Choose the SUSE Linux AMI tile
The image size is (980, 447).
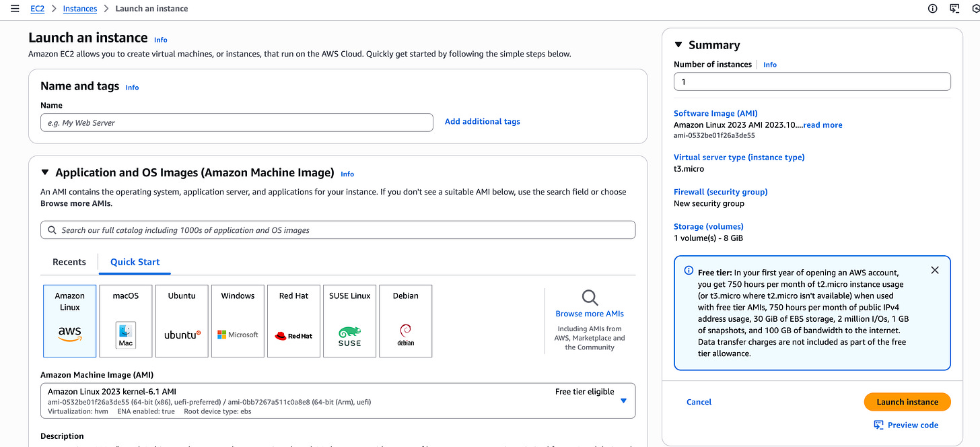tap(349, 320)
